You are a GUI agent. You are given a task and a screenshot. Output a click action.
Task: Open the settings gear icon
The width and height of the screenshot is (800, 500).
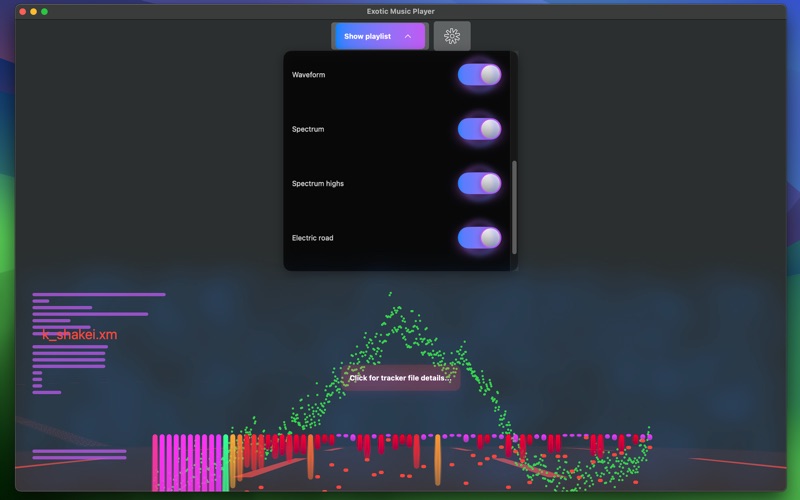452,36
